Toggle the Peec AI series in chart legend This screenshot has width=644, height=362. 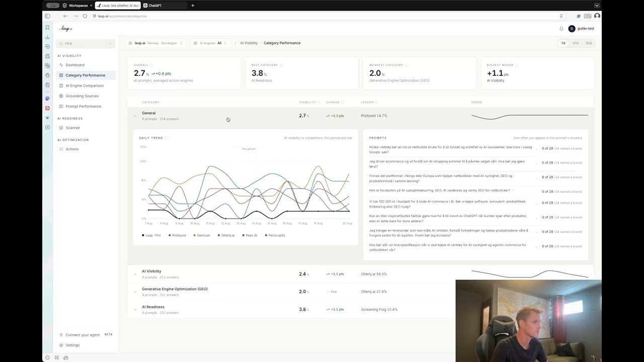point(250,235)
